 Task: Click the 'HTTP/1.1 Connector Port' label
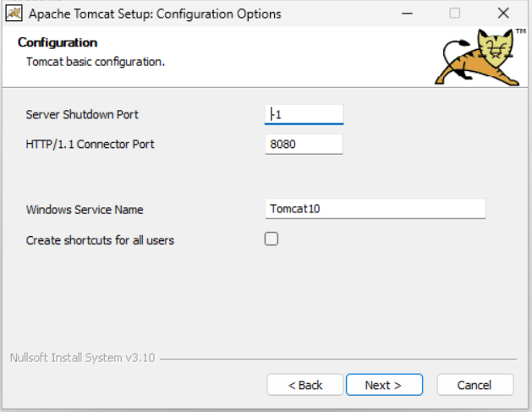click(90, 145)
